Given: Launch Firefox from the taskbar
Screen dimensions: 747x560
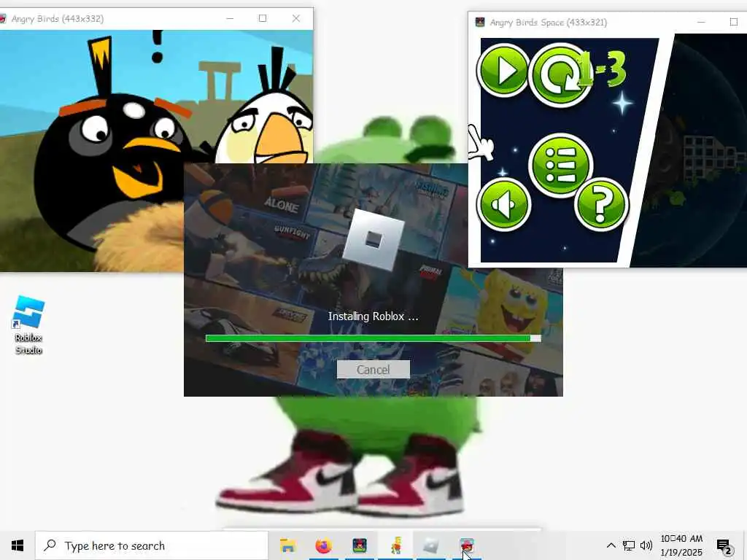Looking at the screenshot, I should coord(323,545).
